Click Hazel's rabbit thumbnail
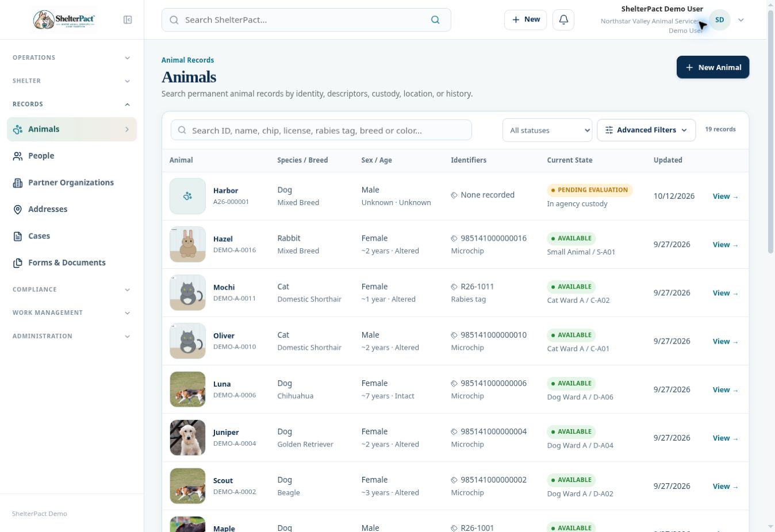Image resolution: width=775 pixels, height=532 pixels. 187,244
